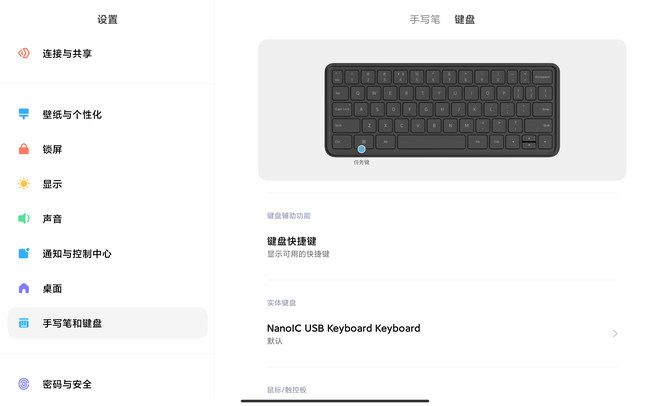670x406 pixels.
Task: Open the 连接与共享 sharing icon
Action: tap(24, 53)
